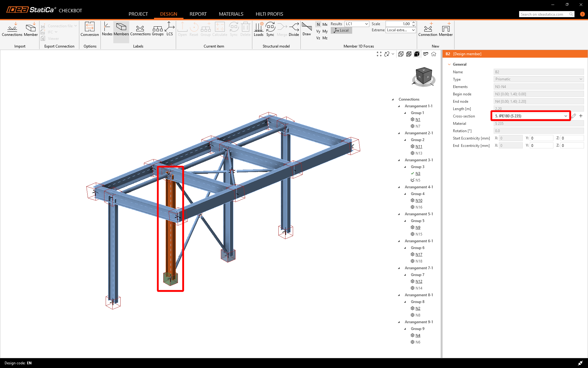This screenshot has width=588, height=368.
Task: Click the Start Eccentricity Y input field
Action: (x=541, y=138)
